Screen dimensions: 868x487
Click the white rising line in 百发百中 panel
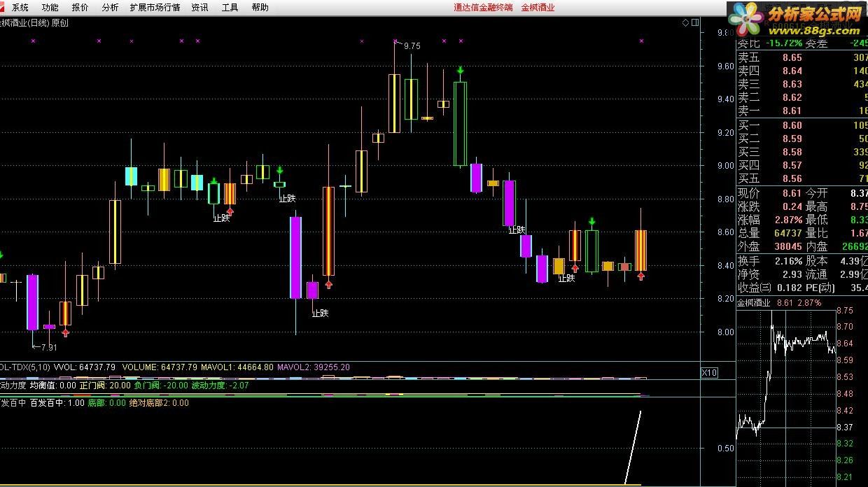[x=633, y=448]
